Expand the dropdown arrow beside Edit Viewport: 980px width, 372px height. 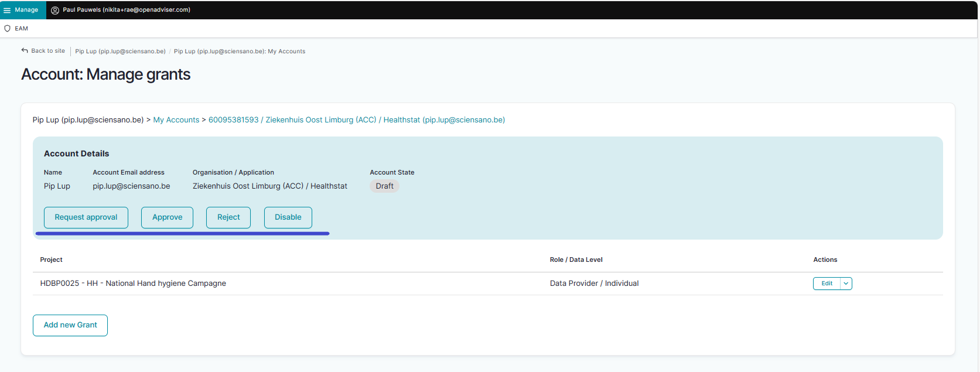(846, 284)
